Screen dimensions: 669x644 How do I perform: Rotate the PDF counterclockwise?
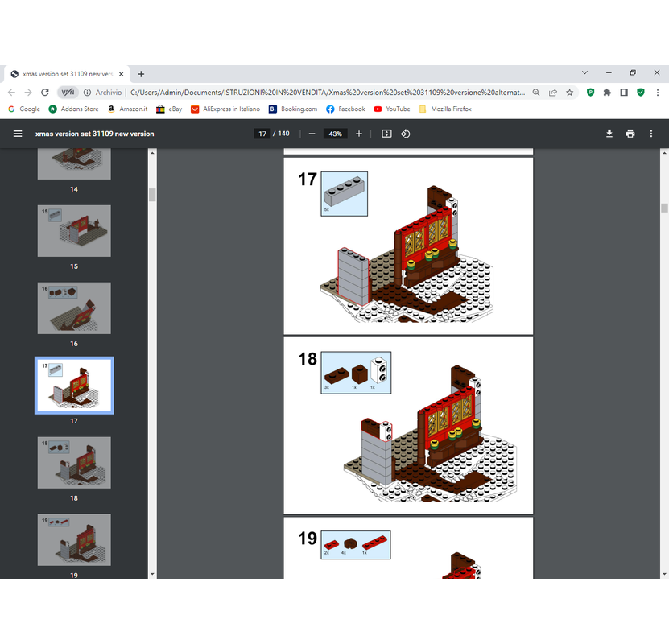click(405, 134)
